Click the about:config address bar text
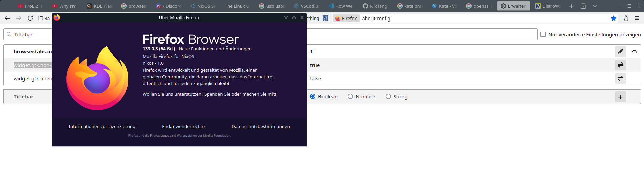The width and height of the screenshot is (644, 183). pyautogui.click(x=376, y=19)
